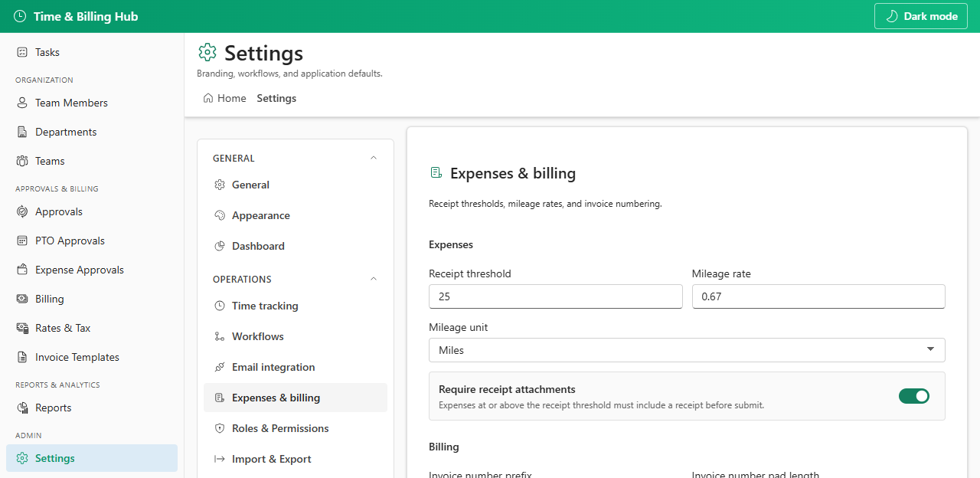980x478 pixels.
Task: Click the Appearance palette icon
Action: [220, 215]
